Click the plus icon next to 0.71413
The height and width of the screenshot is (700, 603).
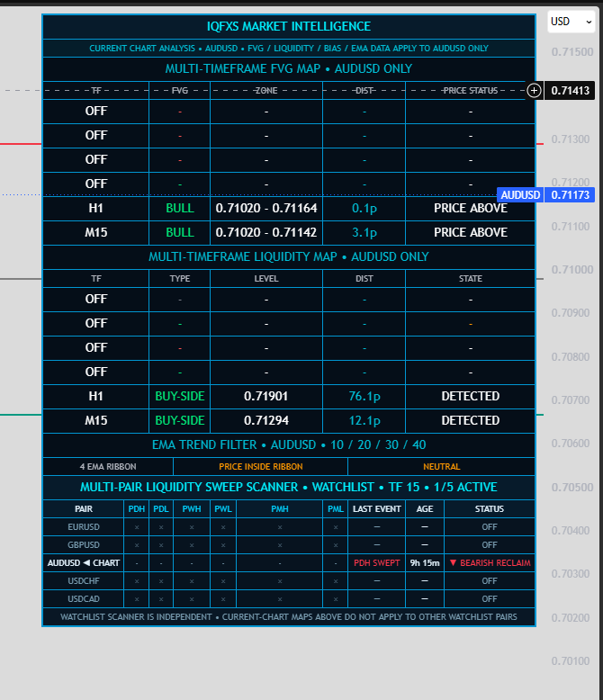point(534,91)
